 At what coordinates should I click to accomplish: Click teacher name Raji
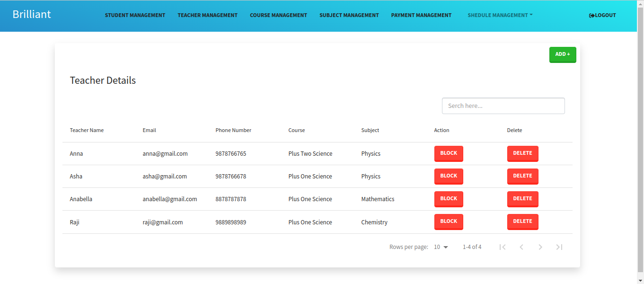[x=74, y=222]
